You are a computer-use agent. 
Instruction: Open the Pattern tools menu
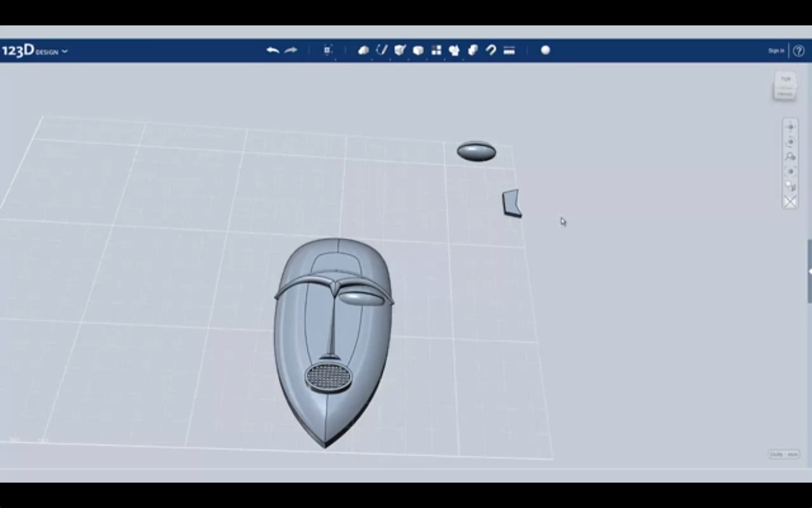[x=436, y=50]
